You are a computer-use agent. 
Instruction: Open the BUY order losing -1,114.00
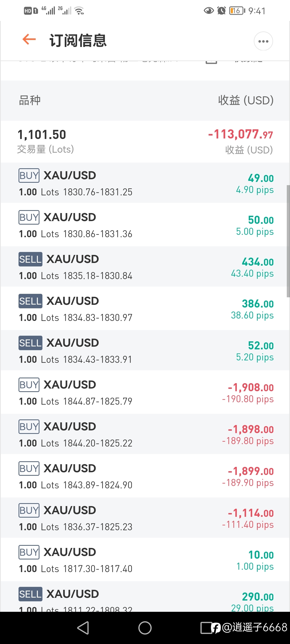[145, 518]
